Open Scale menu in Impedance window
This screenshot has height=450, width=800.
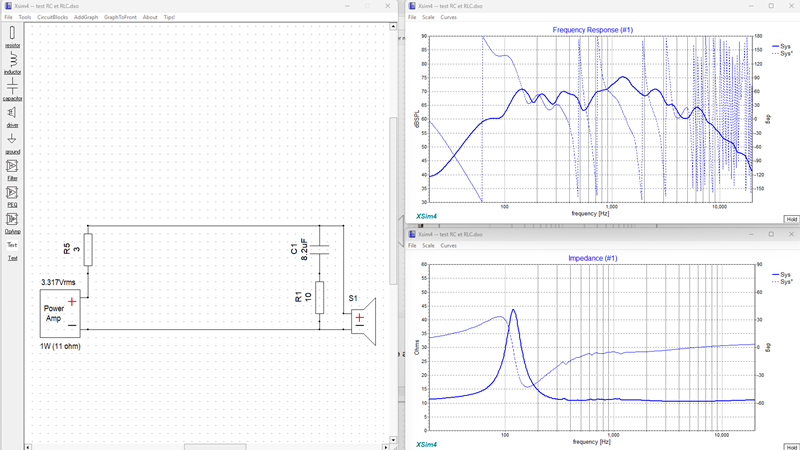pos(428,245)
